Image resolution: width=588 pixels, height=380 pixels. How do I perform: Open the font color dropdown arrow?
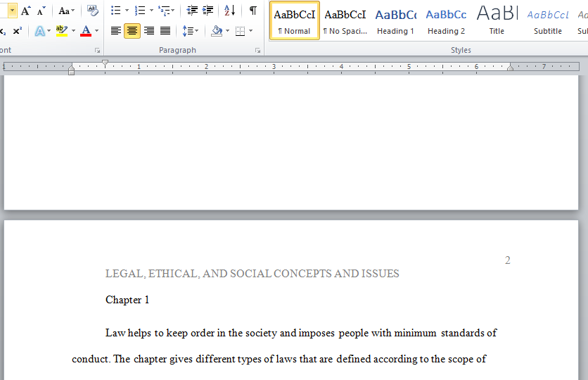coord(97,31)
